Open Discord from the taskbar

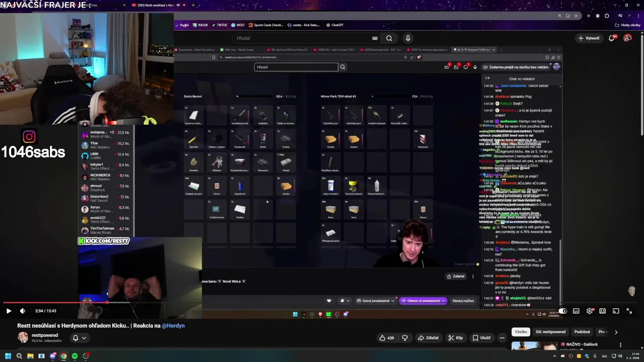point(52,356)
